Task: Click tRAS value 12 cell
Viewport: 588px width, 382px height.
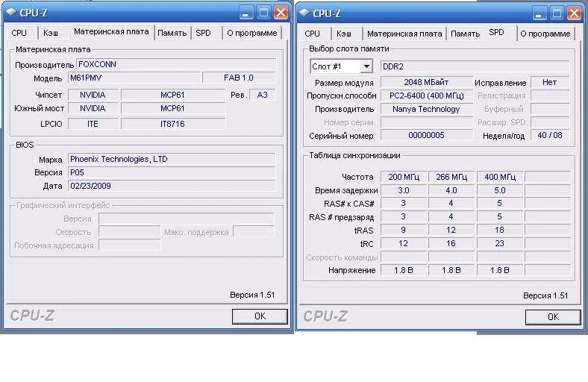Action: coord(451,231)
